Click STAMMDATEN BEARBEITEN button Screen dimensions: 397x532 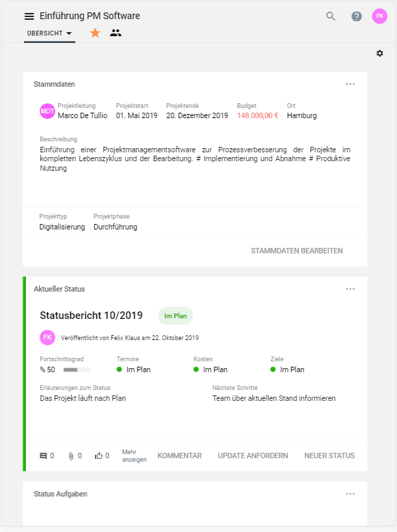297,251
